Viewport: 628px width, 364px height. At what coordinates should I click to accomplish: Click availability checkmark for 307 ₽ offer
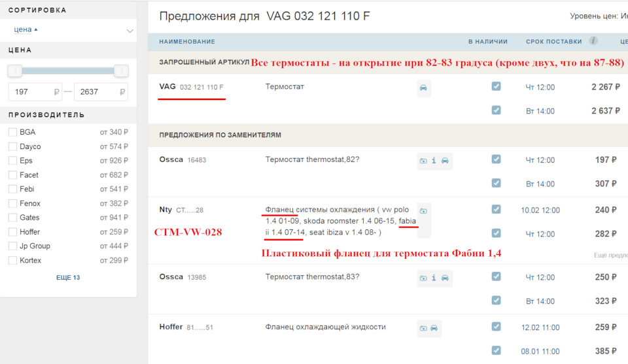pos(497,183)
